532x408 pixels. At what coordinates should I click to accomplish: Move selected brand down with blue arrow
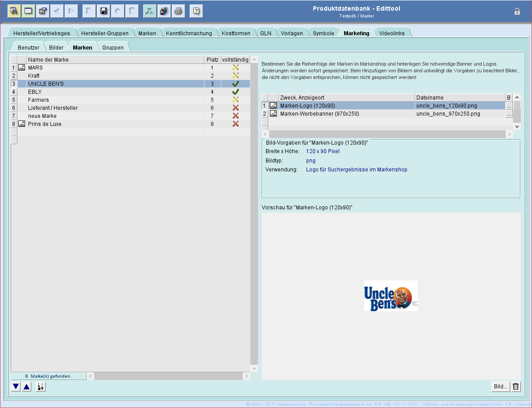[x=16, y=386]
